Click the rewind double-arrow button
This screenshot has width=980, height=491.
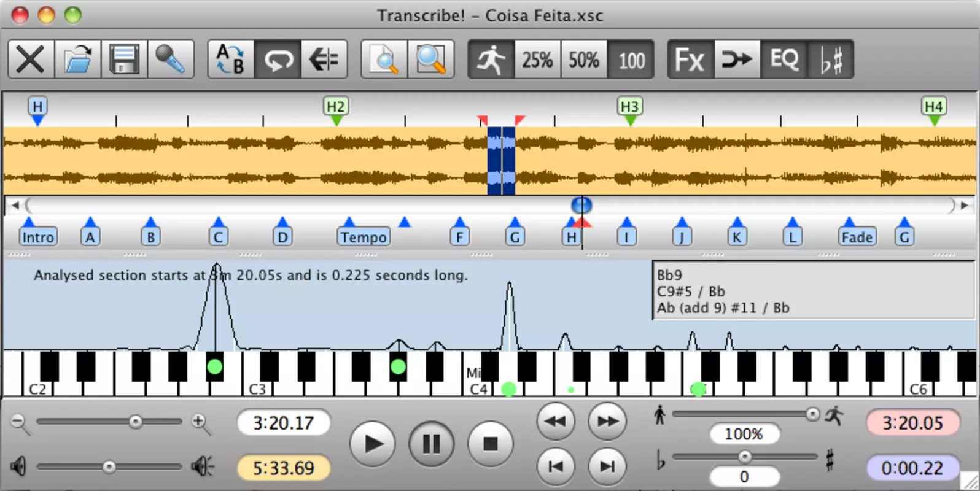coord(556,421)
